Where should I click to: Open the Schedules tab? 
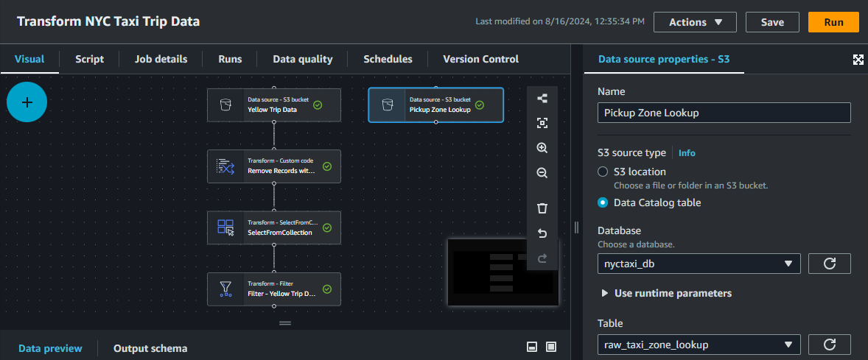[x=388, y=59]
